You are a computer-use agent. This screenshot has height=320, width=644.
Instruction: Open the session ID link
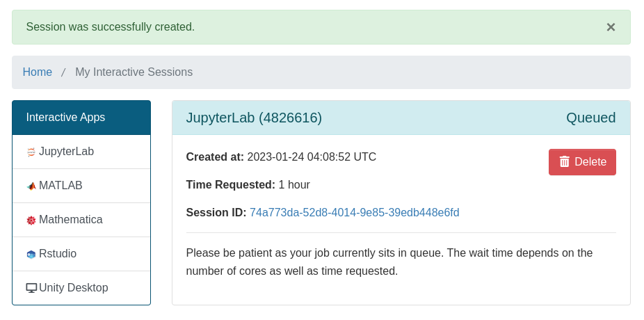[x=354, y=213]
